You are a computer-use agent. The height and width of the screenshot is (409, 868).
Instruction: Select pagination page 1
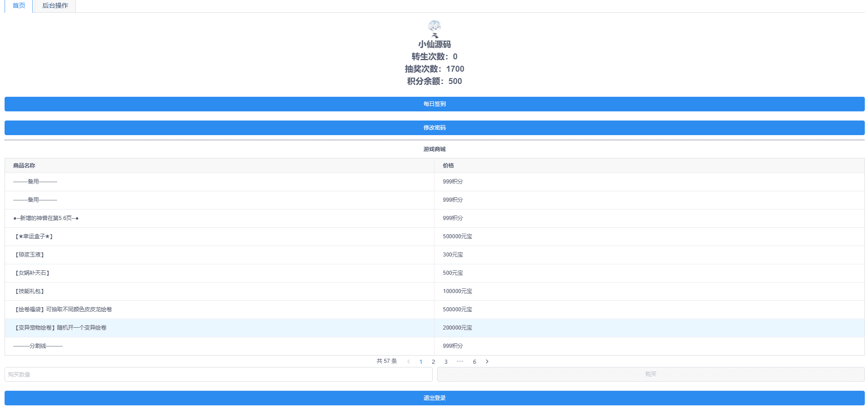click(x=421, y=362)
